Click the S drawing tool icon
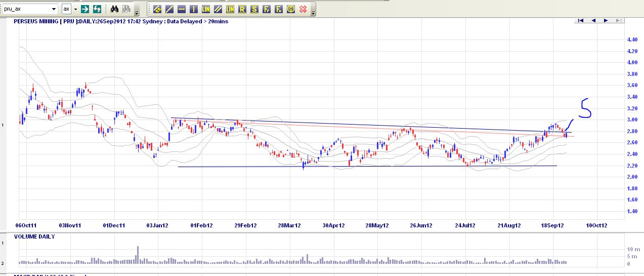Screen dimensions: 644x276 tap(254, 9)
